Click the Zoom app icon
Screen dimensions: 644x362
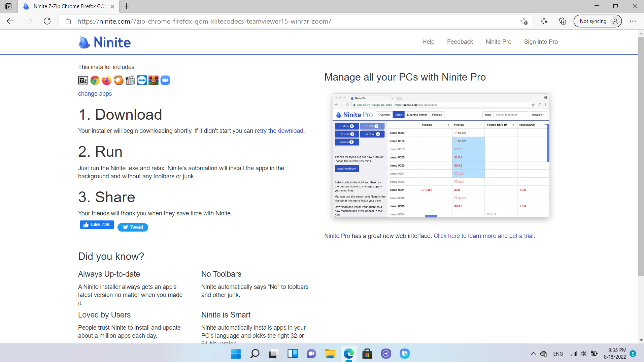tap(165, 80)
